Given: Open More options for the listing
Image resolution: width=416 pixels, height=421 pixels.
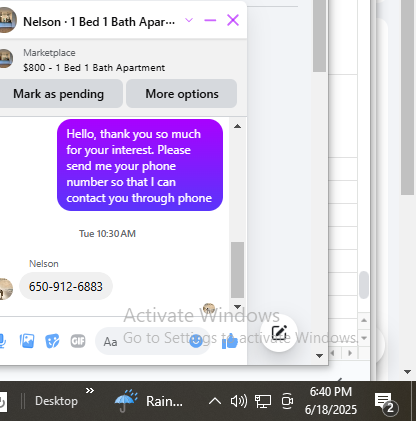Looking at the screenshot, I should (x=182, y=94).
